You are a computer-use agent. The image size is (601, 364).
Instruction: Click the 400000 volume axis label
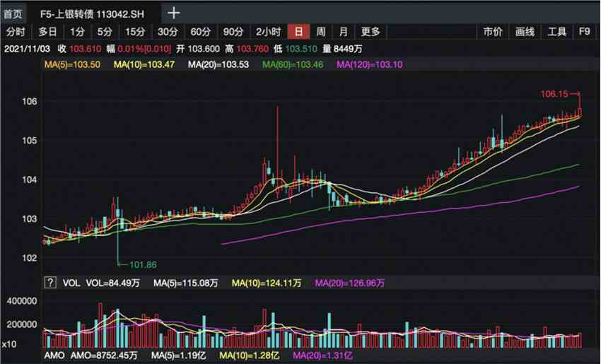click(x=22, y=301)
